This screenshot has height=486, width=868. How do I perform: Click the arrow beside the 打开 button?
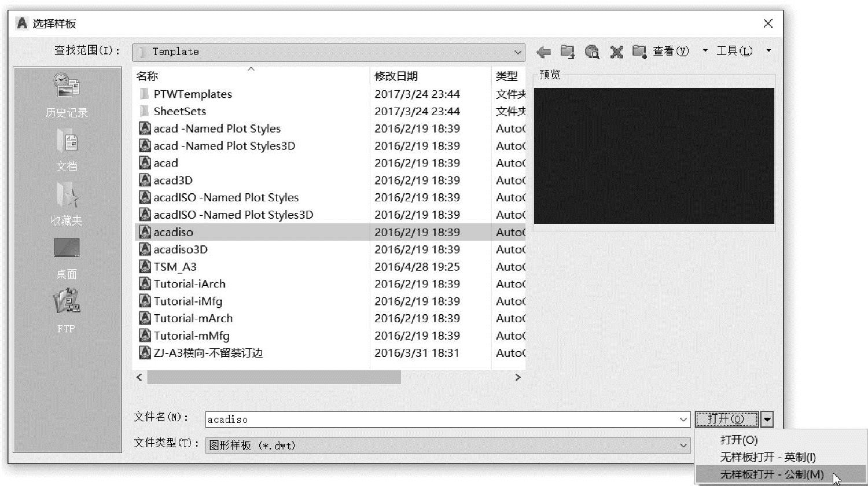(767, 419)
